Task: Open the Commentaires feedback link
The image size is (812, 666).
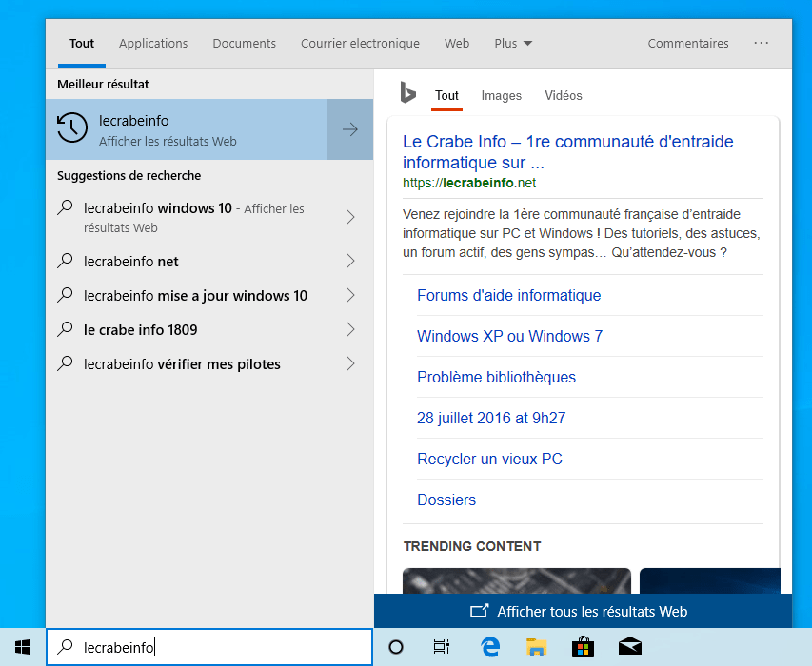Action: click(688, 44)
